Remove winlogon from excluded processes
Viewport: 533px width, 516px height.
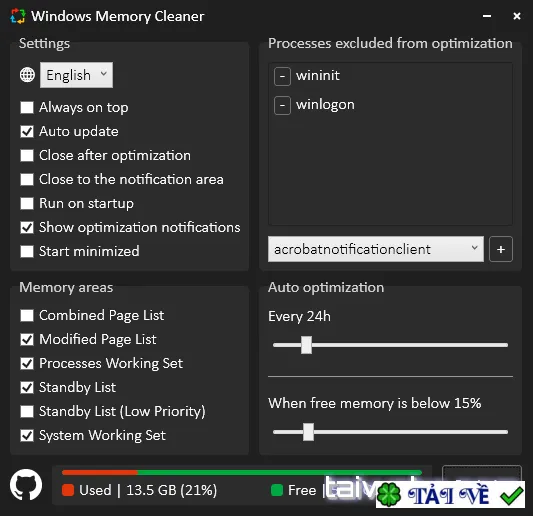coord(282,105)
